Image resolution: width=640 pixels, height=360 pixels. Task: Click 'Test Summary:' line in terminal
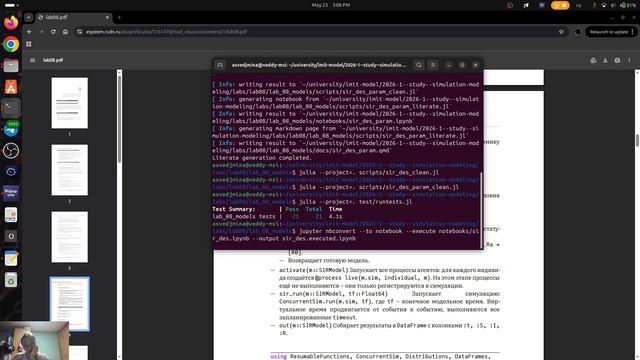[234, 209]
